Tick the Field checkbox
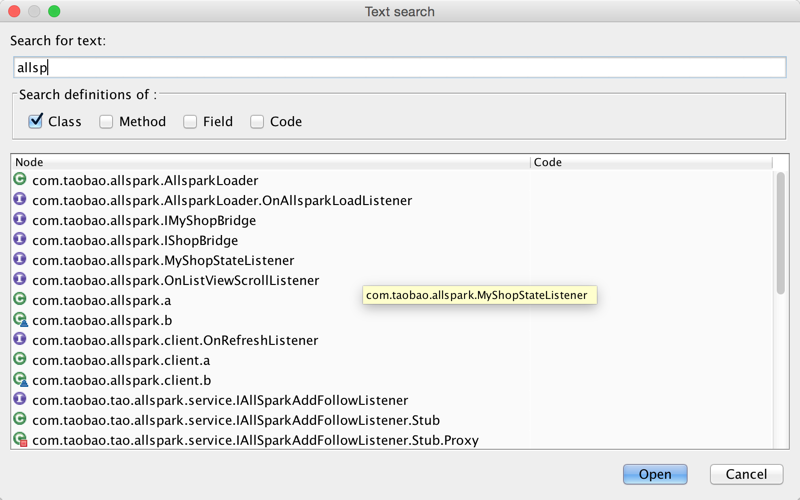The width and height of the screenshot is (800, 500). [x=190, y=122]
